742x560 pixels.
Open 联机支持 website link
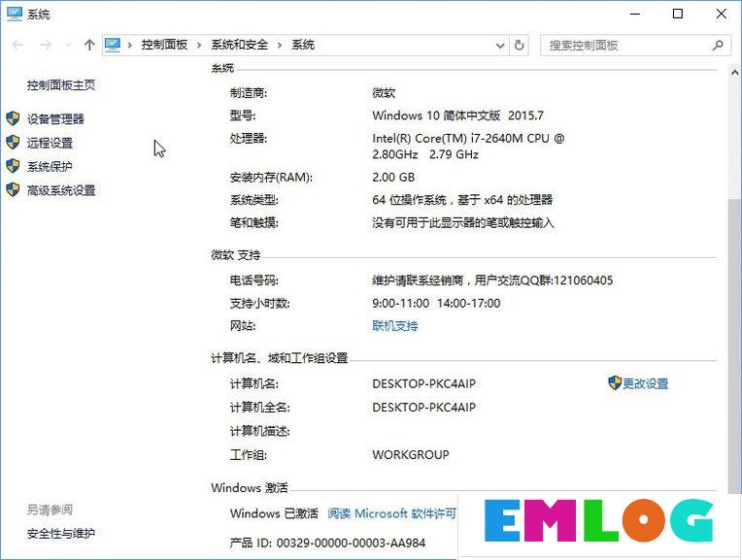click(395, 326)
